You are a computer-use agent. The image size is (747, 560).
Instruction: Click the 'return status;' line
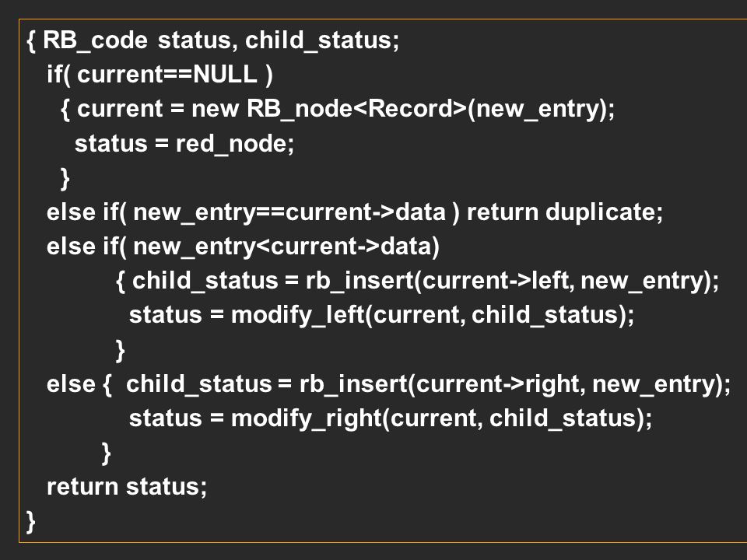[x=127, y=487]
